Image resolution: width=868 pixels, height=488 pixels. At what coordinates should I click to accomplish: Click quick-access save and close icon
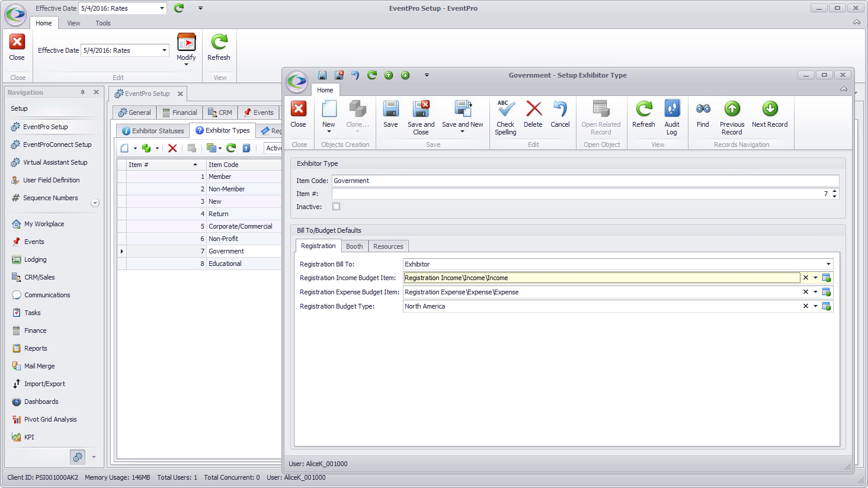339,75
